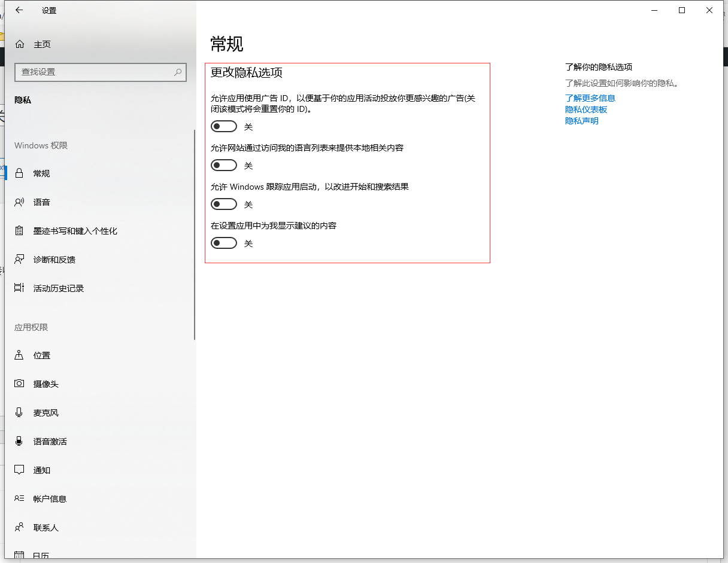Click the 摄像头 camera icon

20,384
